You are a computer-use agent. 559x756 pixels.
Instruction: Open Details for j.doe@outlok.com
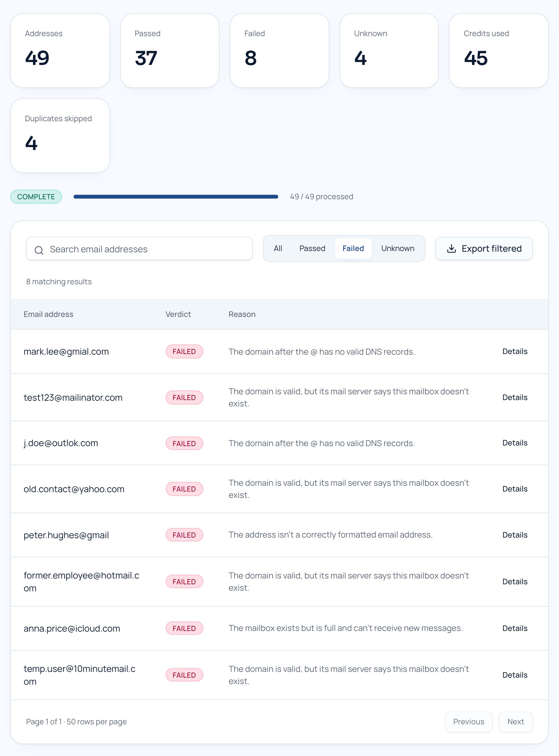pyautogui.click(x=515, y=443)
